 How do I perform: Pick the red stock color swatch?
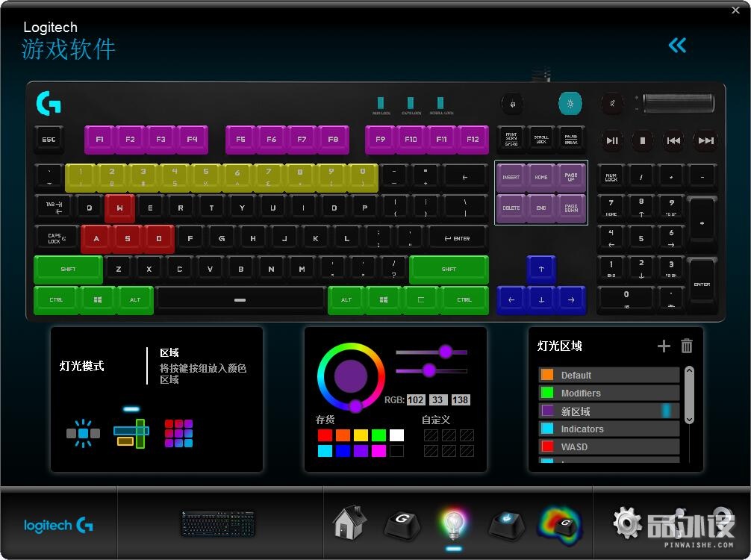(x=325, y=435)
